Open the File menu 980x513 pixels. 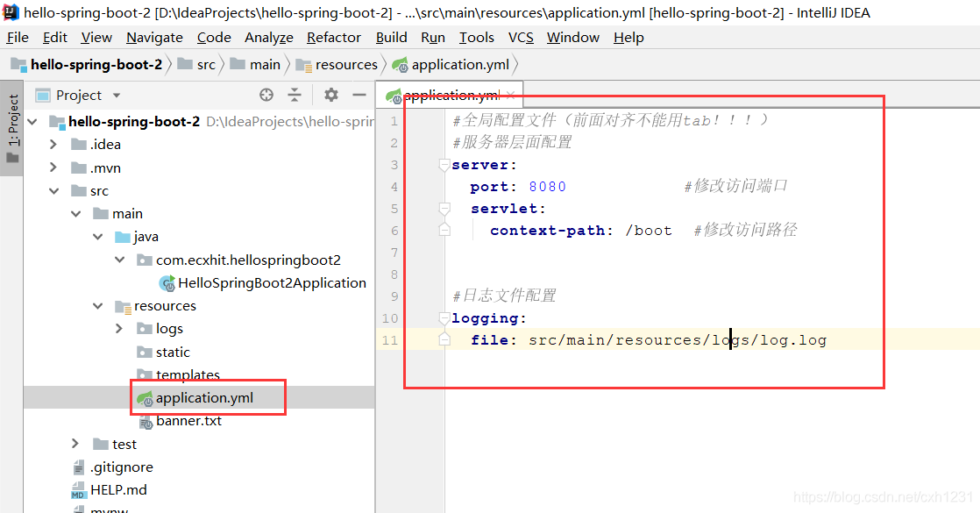coord(18,38)
